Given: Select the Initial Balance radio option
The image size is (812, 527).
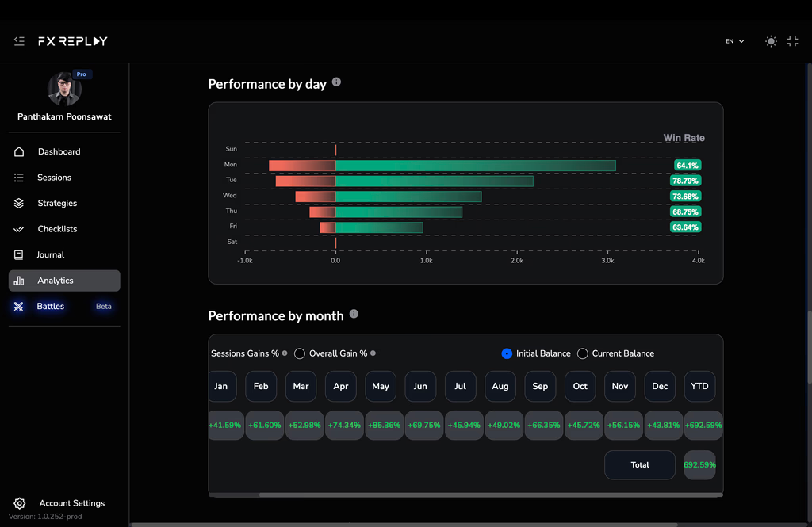Looking at the screenshot, I should tap(507, 353).
